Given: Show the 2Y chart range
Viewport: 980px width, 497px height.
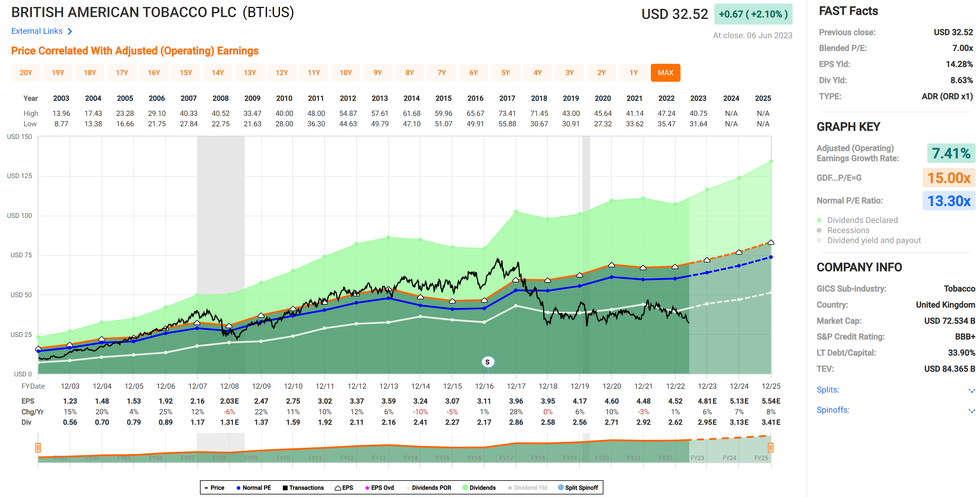Looking at the screenshot, I should 601,73.
